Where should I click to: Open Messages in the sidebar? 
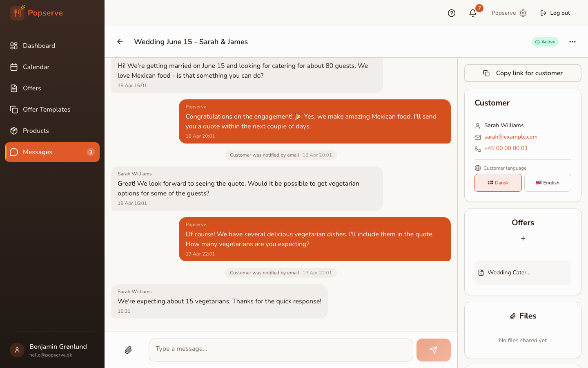point(38,152)
